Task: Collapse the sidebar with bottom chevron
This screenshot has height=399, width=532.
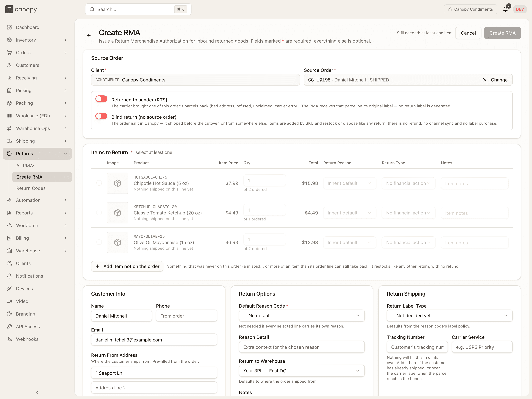Action: coord(37,392)
